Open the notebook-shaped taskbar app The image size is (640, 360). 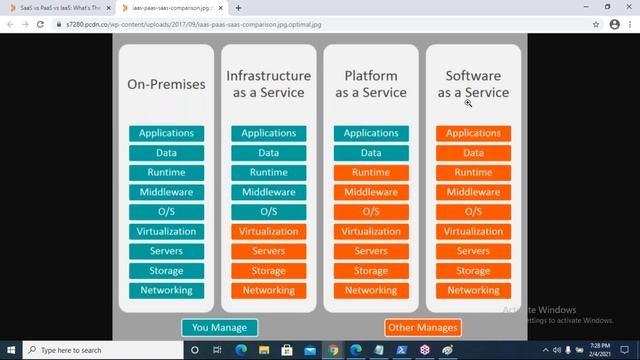(379, 350)
